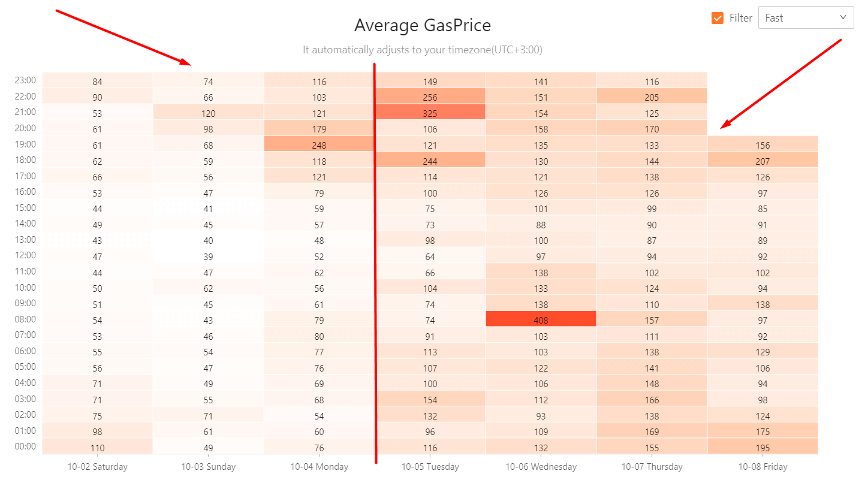Open the Fast filter dropdown

(x=805, y=18)
